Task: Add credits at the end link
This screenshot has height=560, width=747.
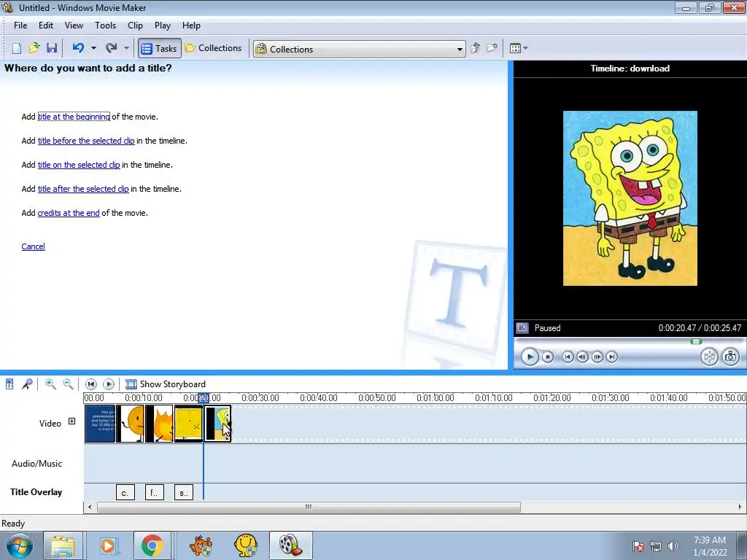Action: coord(69,213)
